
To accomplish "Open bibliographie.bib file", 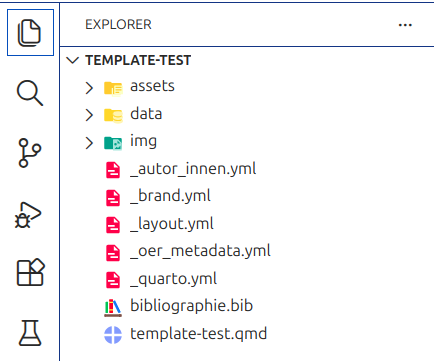I will (x=191, y=306).
